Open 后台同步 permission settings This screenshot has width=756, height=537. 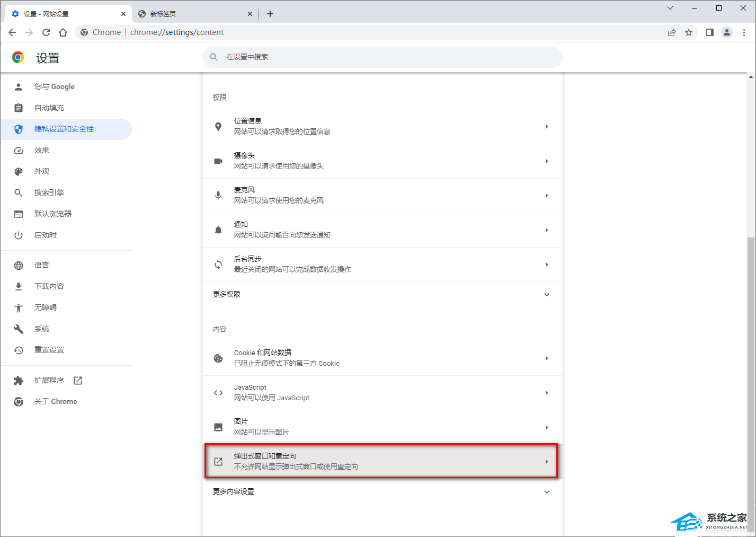[x=383, y=265]
